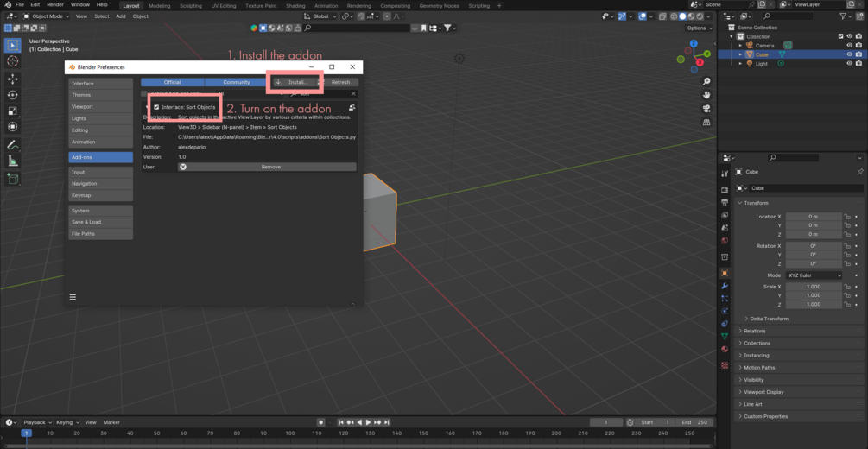
Task: Click the Location Z value field
Action: pos(814,235)
